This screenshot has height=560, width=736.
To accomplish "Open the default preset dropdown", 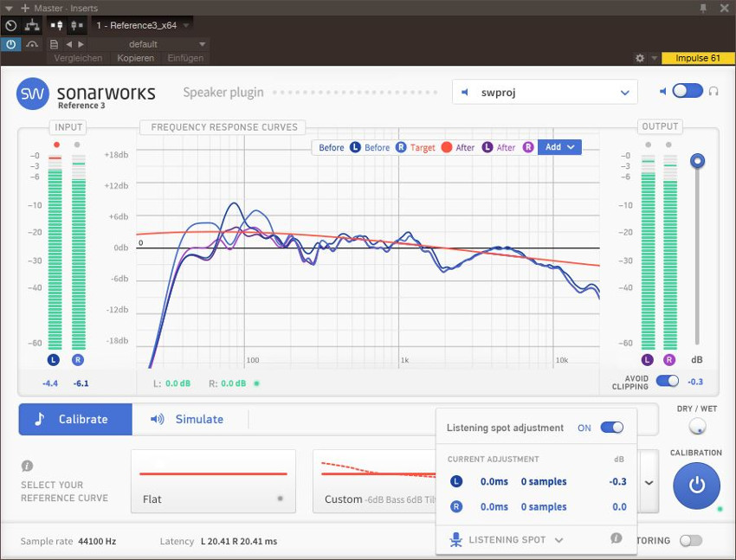I will click(x=148, y=44).
